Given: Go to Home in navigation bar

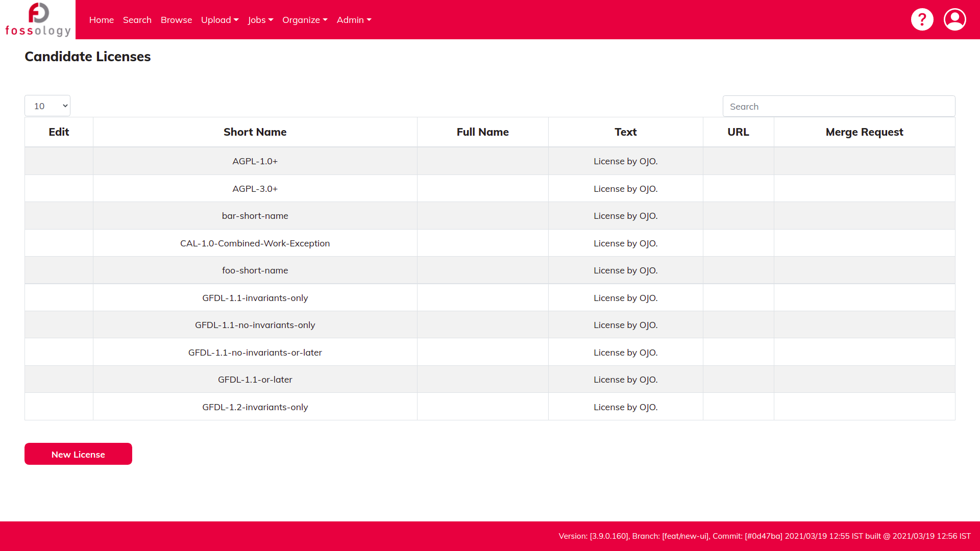Looking at the screenshot, I should coord(102,20).
